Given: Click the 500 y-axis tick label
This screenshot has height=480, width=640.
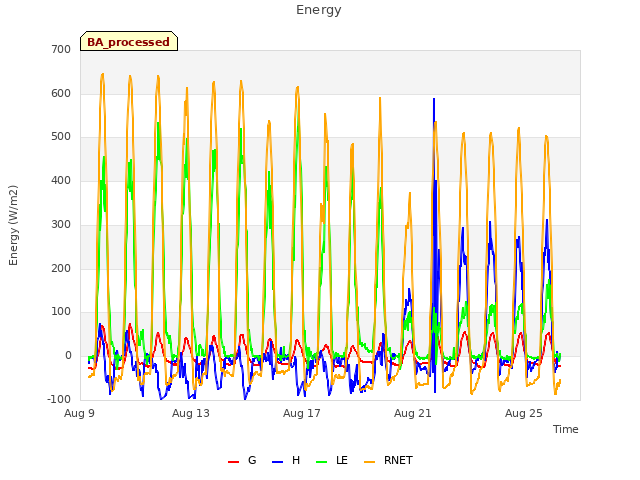Looking at the screenshot, I should point(61,137).
